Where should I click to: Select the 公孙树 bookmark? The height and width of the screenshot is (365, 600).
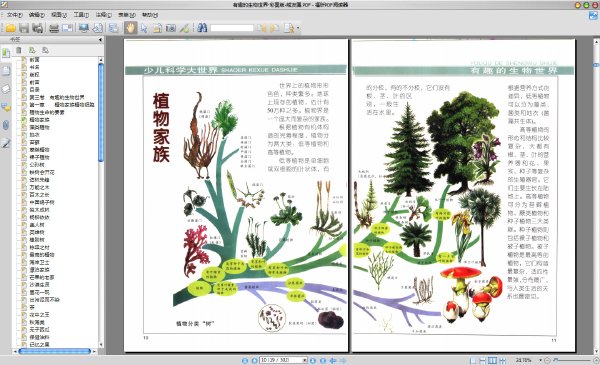point(37,165)
